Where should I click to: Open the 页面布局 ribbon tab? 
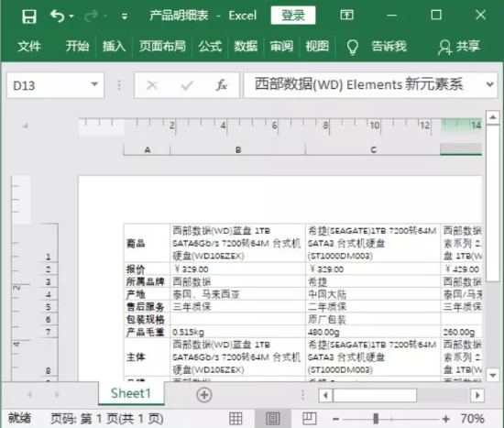pyautogui.click(x=162, y=47)
